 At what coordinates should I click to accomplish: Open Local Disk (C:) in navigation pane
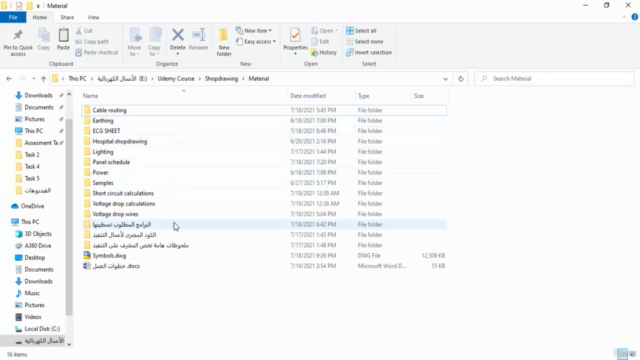[x=37, y=329]
